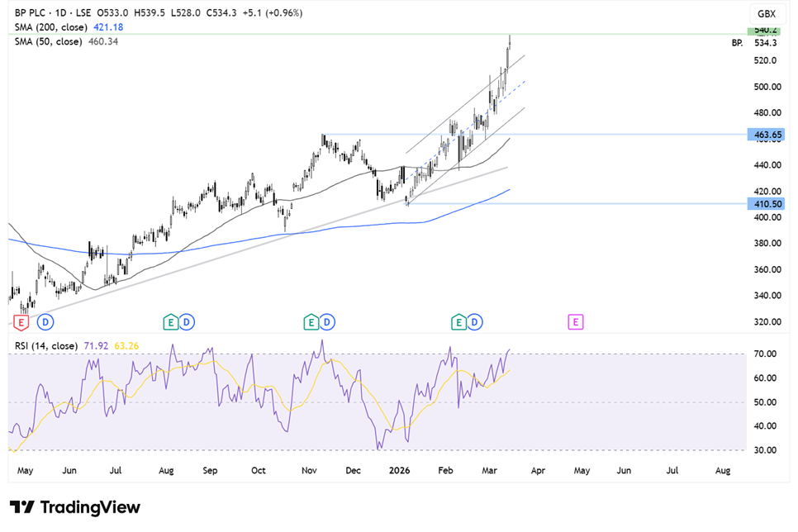The image size is (798, 532).
Task: Click the earnings E marker in February 2026
Action: (458, 321)
